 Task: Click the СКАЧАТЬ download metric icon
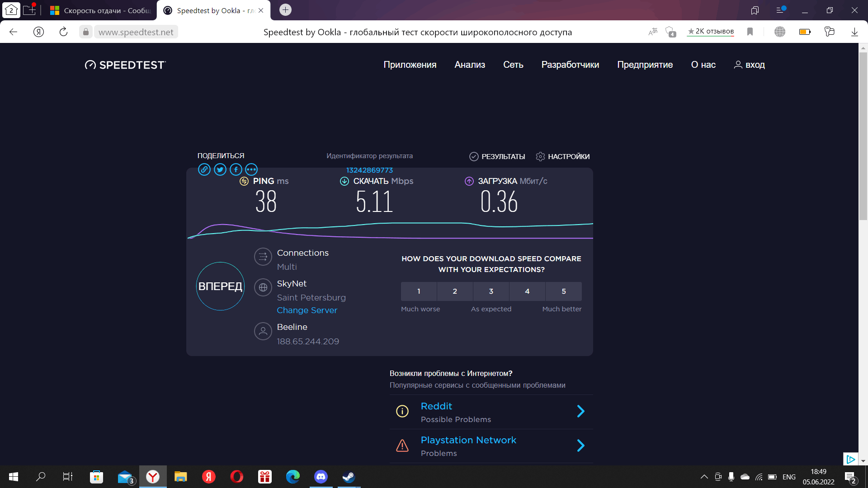pyautogui.click(x=345, y=181)
